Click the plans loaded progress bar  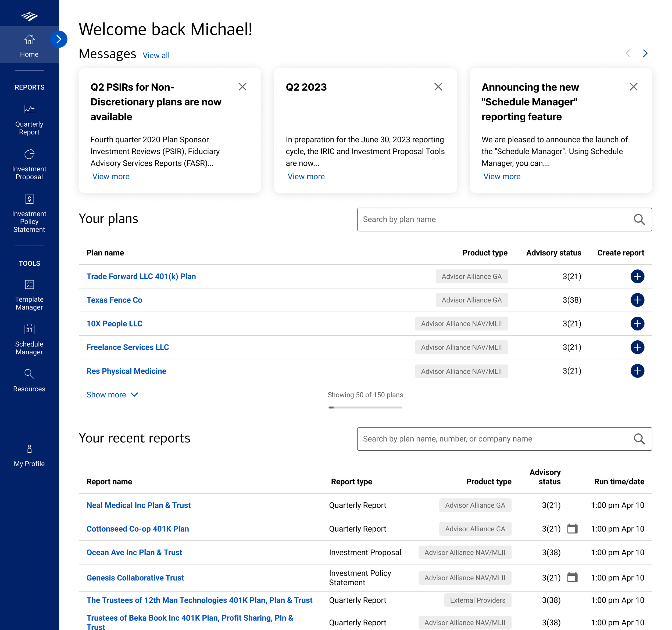[x=365, y=407]
